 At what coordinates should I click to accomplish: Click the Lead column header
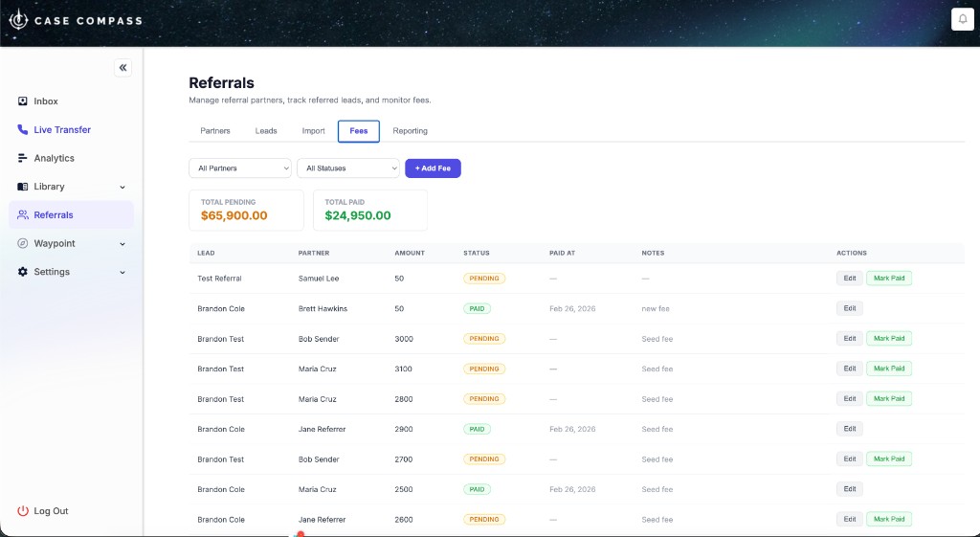[206, 253]
